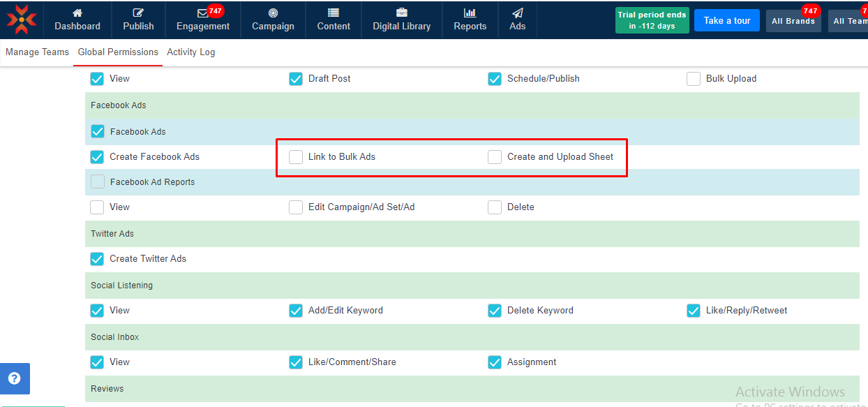Click the blue help question mark button

point(15,378)
